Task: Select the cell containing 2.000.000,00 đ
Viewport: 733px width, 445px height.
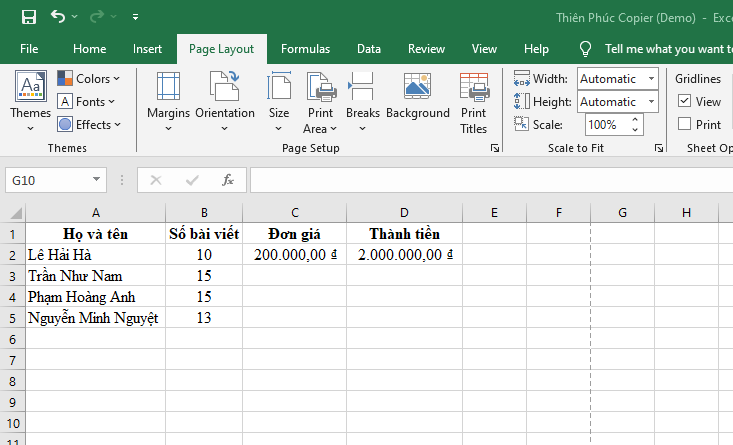Action: point(404,255)
